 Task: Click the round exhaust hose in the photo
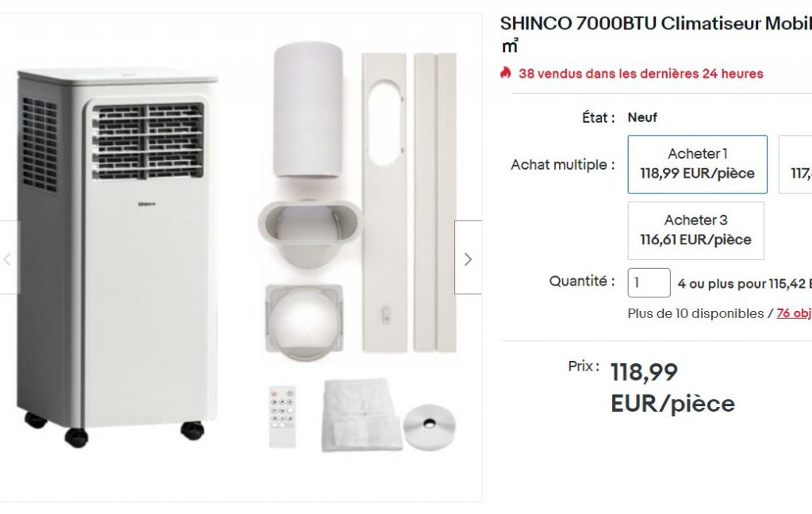[308, 109]
